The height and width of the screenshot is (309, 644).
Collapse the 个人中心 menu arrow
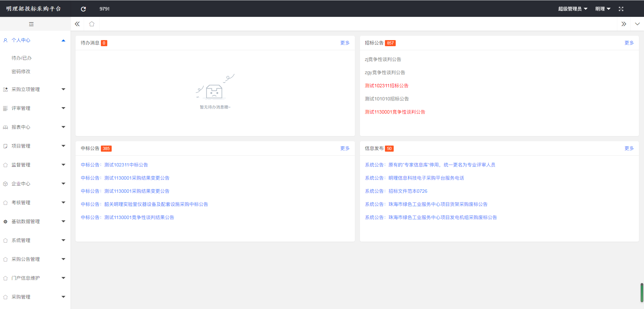click(63, 40)
